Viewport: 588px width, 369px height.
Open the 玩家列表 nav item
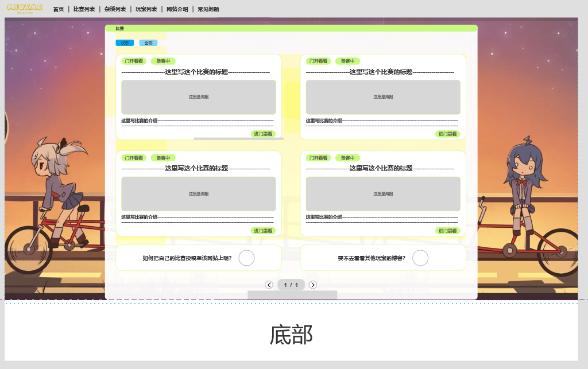click(146, 9)
